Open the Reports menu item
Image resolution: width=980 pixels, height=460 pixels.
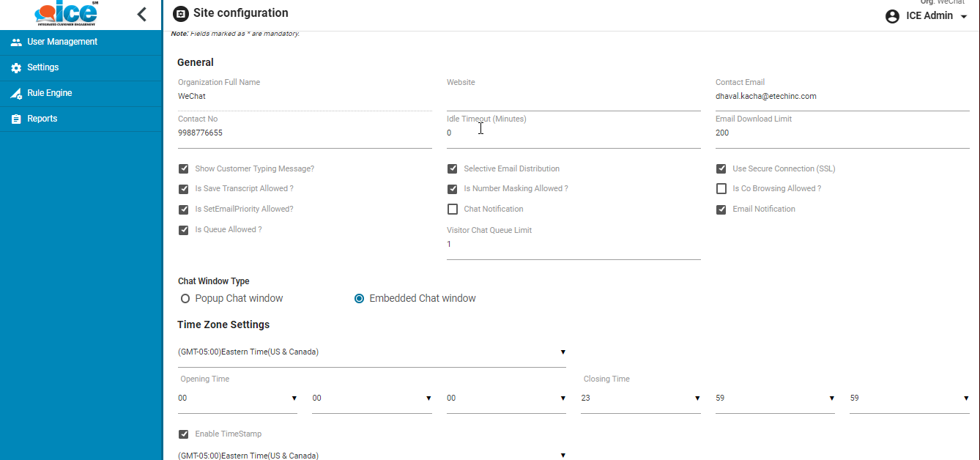pyautogui.click(x=42, y=119)
